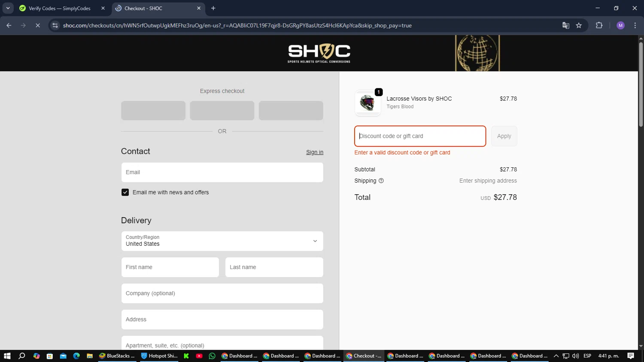Follow the Sign in link
The width and height of the screenshot is (644, 362).
pos(315,152)
